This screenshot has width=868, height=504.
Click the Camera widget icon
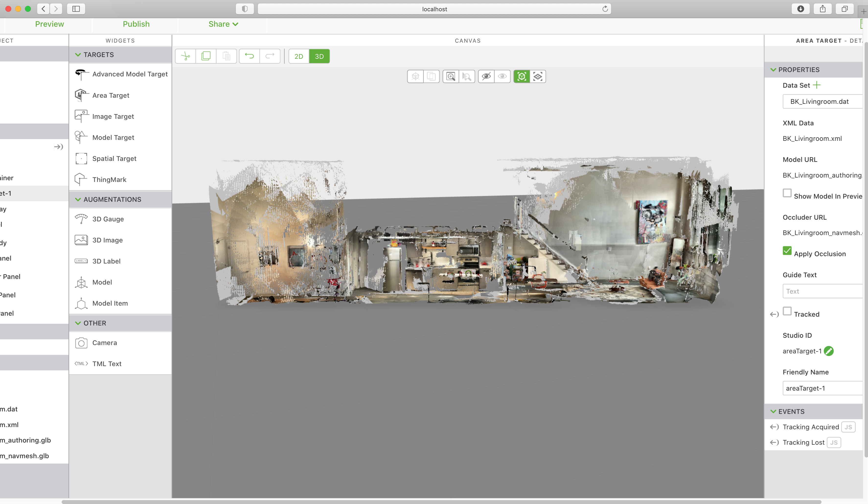[81, 343]
